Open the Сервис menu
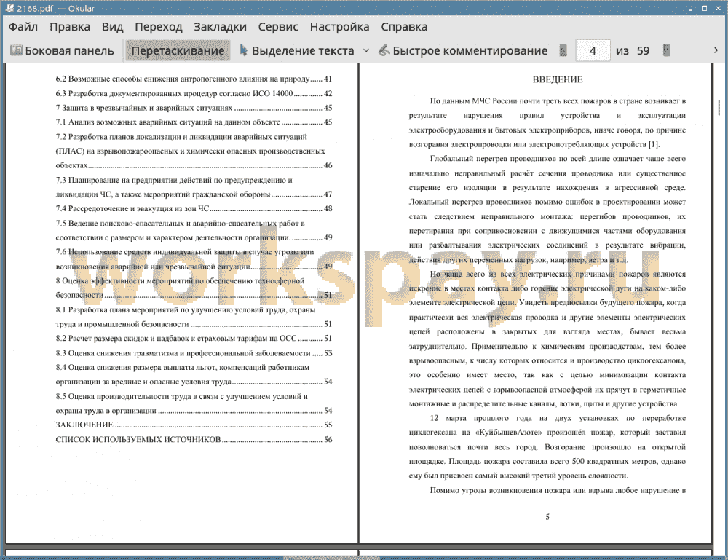728x560 pixels. pyautogui.click(x=278, y=27)
